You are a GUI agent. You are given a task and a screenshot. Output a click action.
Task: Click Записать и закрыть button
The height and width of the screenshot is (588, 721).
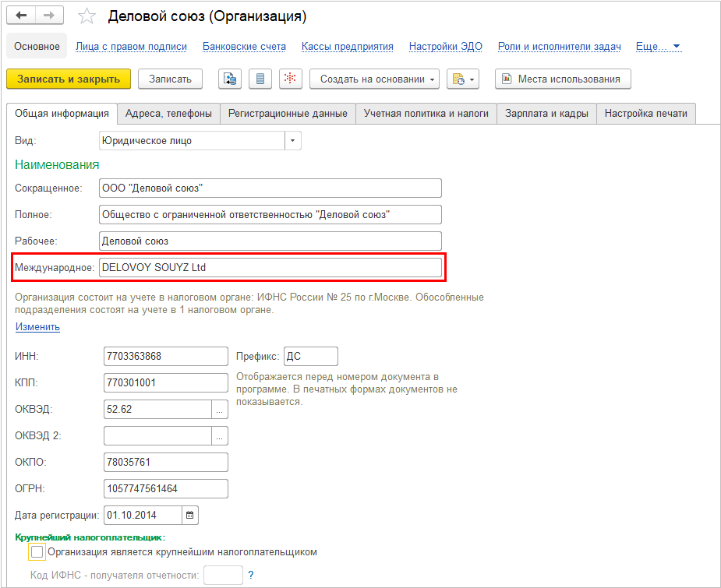coord(69,79)
